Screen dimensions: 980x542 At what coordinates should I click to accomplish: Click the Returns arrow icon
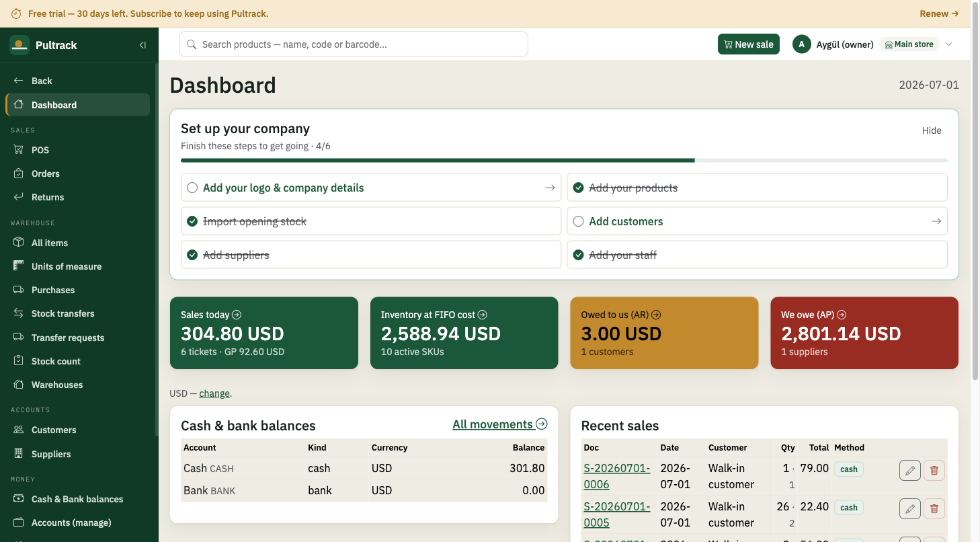tap(19, 197)
